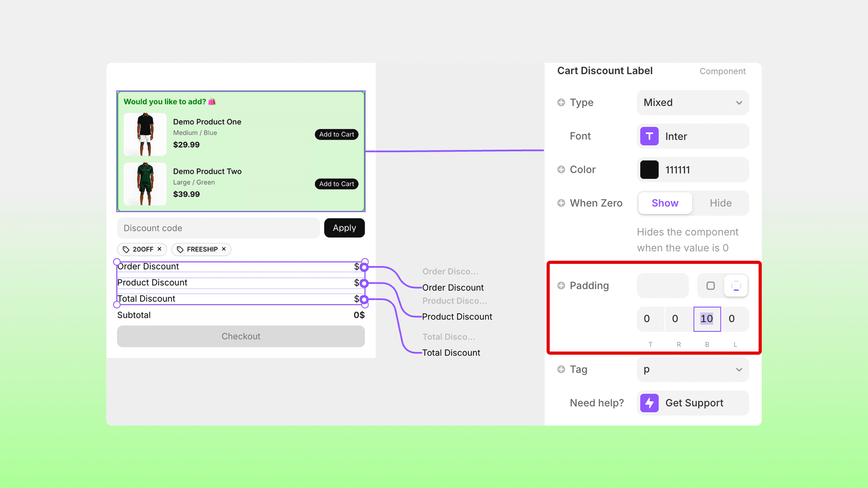The width and height of the screenshot is (868, 488).
Task: Open the 111111 black color swatch
Action: tap(649, 170)
